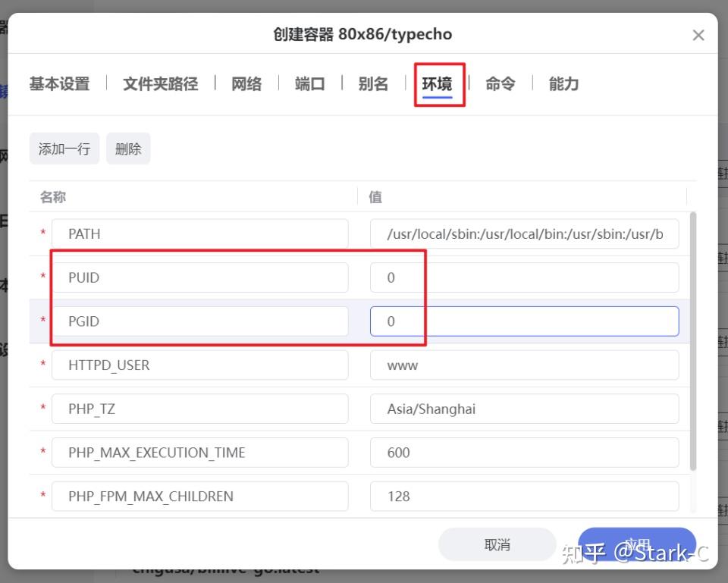Edit the PHP_TZ value Asia/Shanghai

(x=523, y=409)
